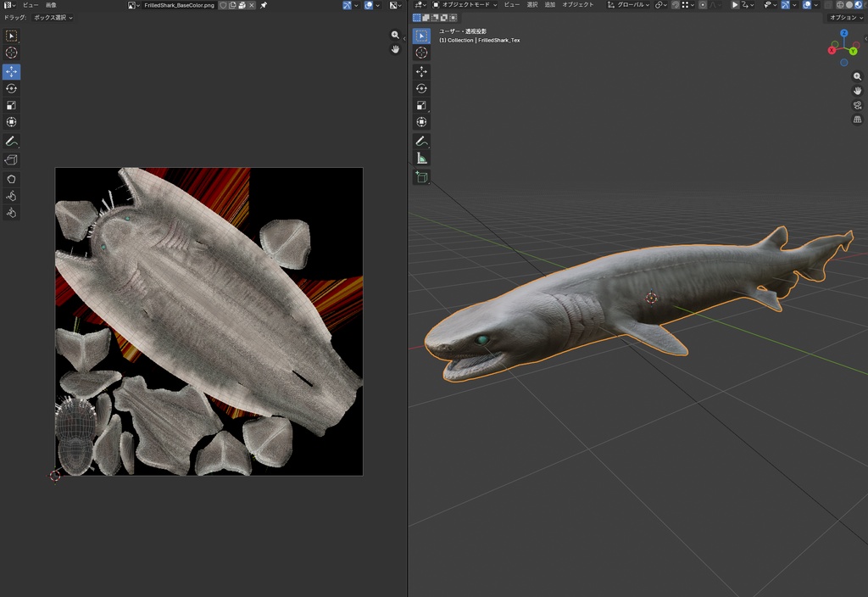Switch perspective/orthographic projection with the grid icon
This screenshot has width=868, height=597.
pos(857,119)
